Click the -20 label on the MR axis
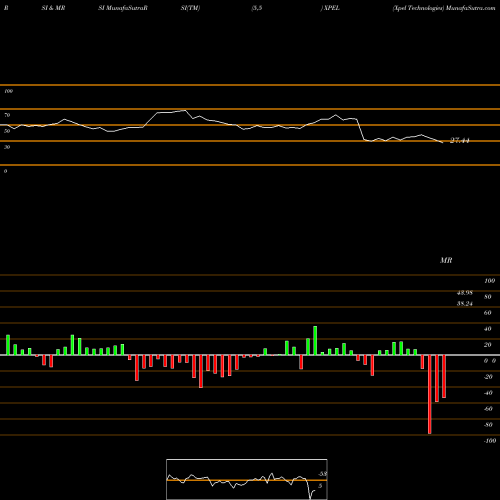Image resolution: width=500 pixels, height=500 pixels. pos(488,377)
